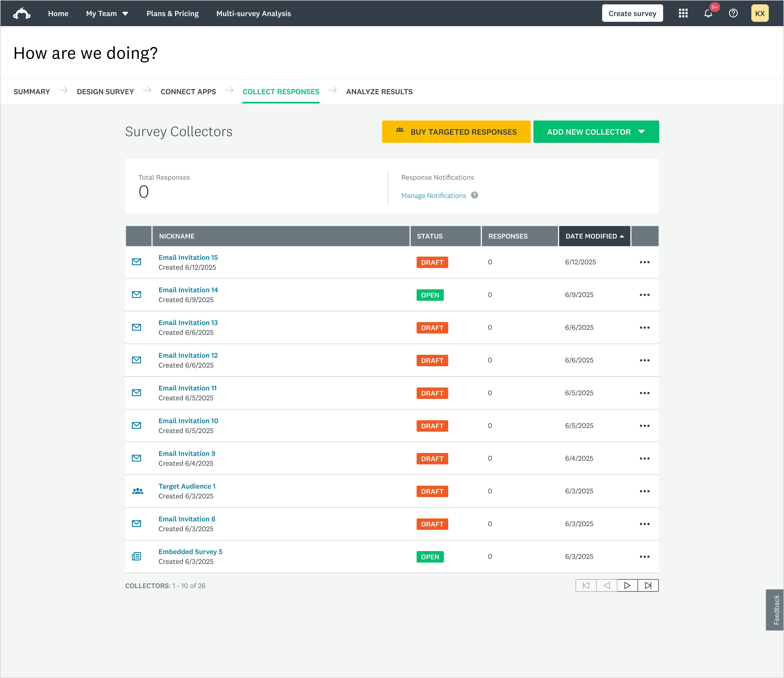The height and width of the screenshot is (678, 784).
Task: Jump to last page of collectors
Action: [648, 586]
